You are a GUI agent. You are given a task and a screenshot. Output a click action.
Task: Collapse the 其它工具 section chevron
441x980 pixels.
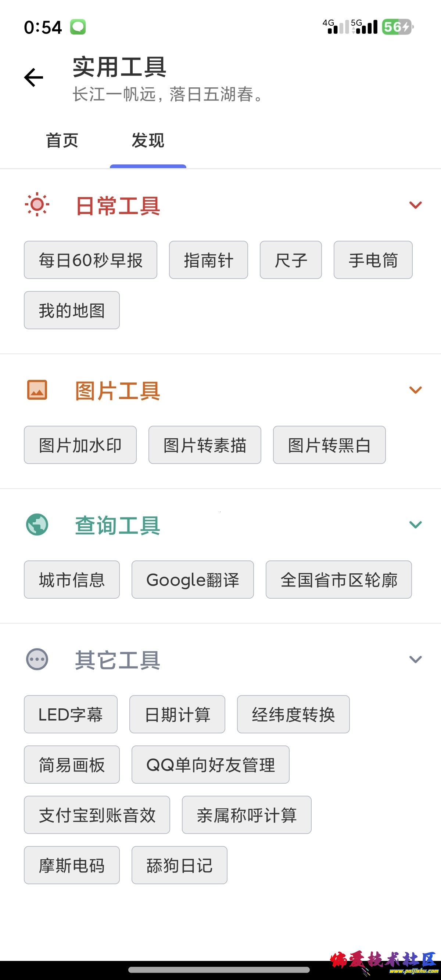click(415, 659)
